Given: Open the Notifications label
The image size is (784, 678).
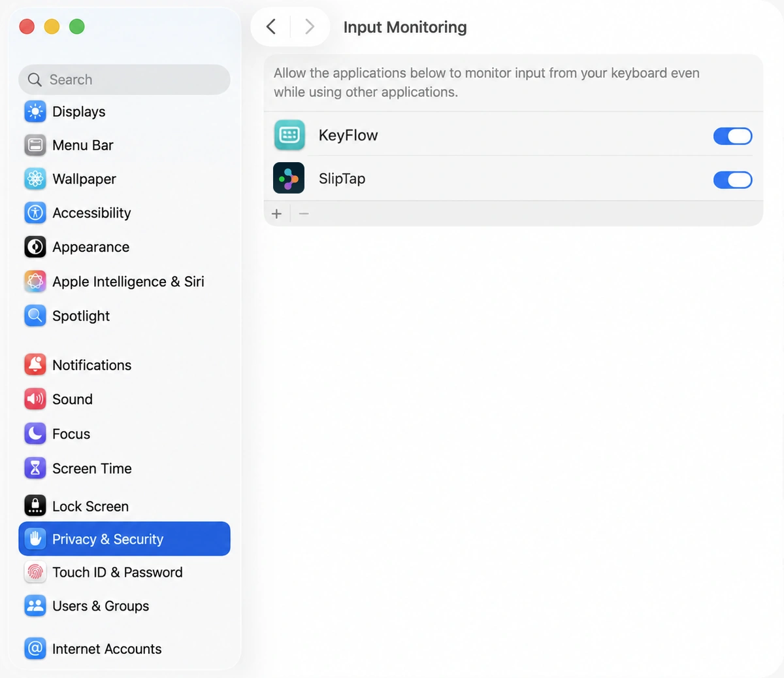Looking at the screenshot, I should coord(91,365).
